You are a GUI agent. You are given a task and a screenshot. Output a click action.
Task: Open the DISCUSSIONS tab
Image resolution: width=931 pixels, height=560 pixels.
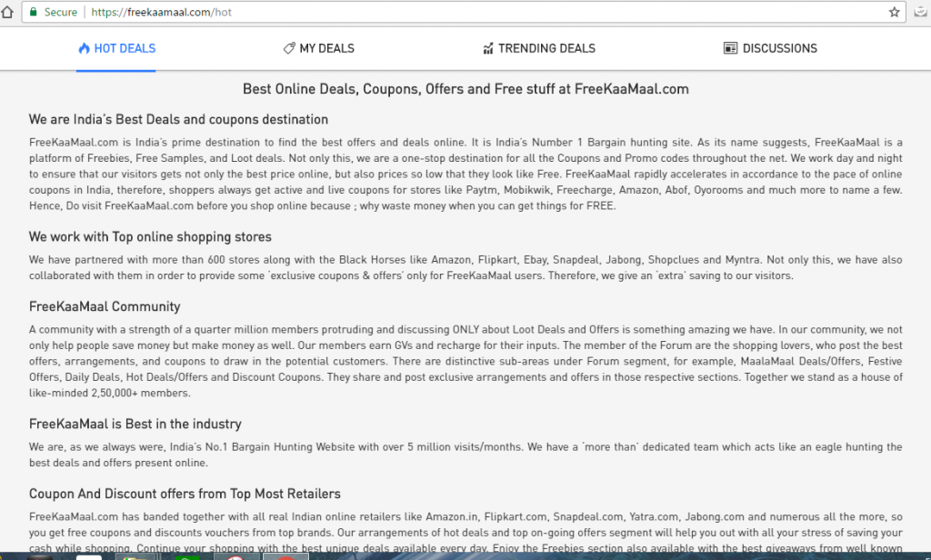[770, 49]
